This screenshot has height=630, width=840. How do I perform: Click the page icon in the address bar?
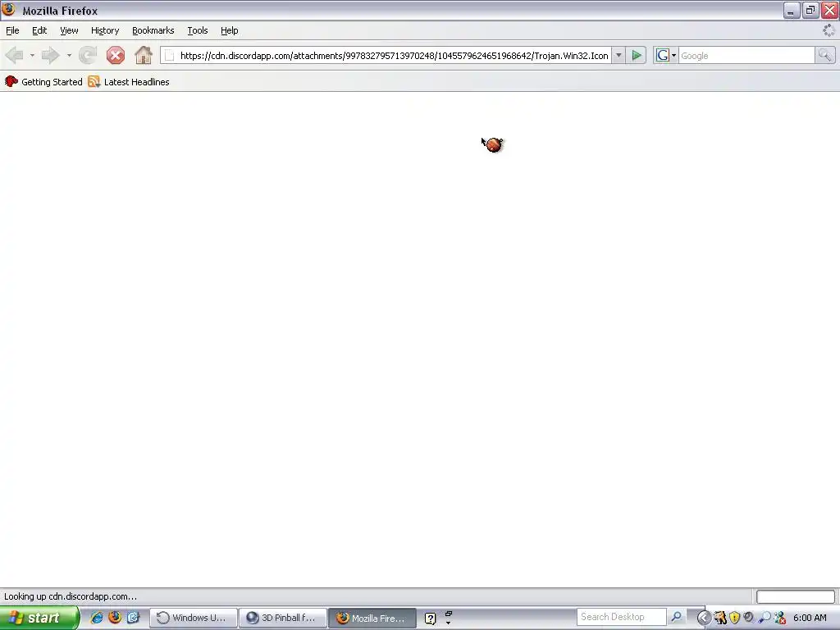click(169, 55)
